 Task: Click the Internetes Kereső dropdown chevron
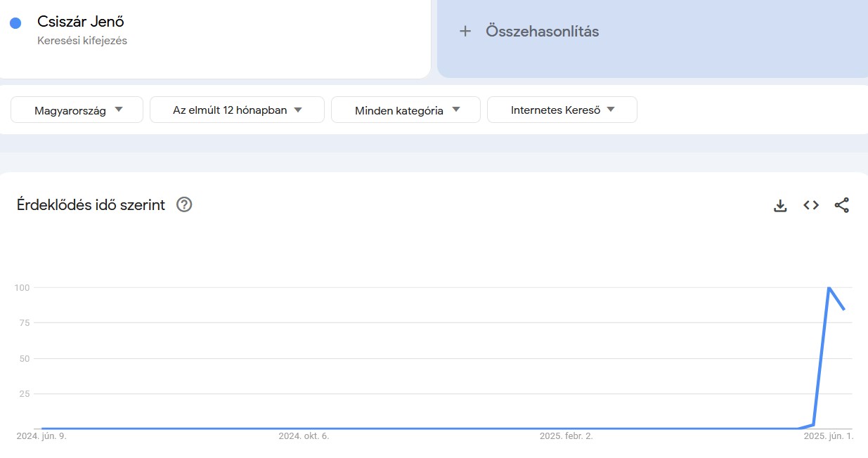coord(611,110)
